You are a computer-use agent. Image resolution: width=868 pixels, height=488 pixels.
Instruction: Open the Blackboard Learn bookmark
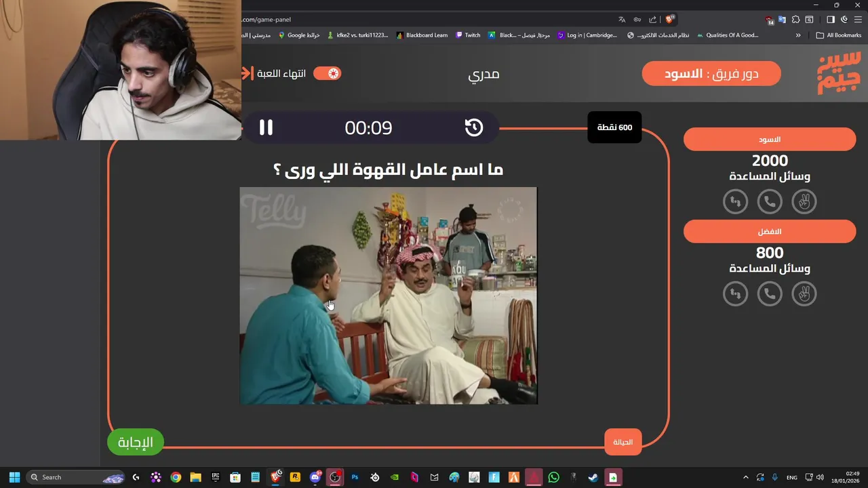422,35
